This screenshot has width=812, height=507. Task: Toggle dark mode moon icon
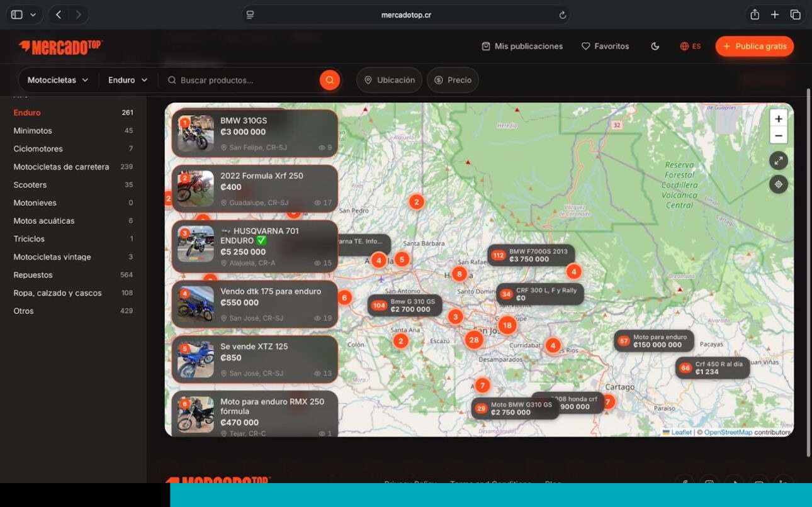(x=655, y=46)
